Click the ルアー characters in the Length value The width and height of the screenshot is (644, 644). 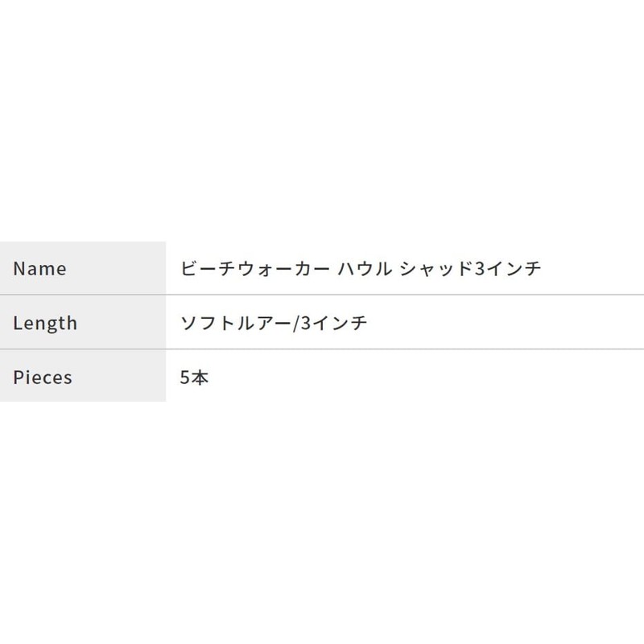[x=264, y=323]
